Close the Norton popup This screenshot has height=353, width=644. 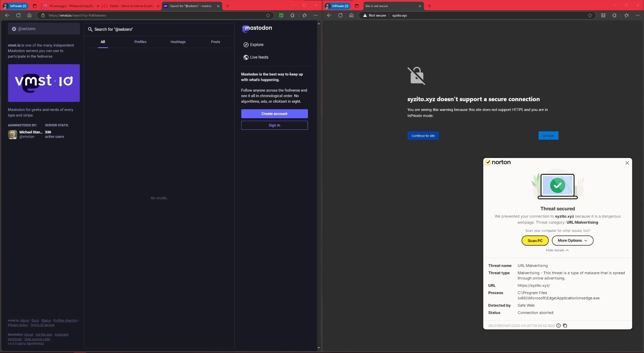[x=627, y=163]
